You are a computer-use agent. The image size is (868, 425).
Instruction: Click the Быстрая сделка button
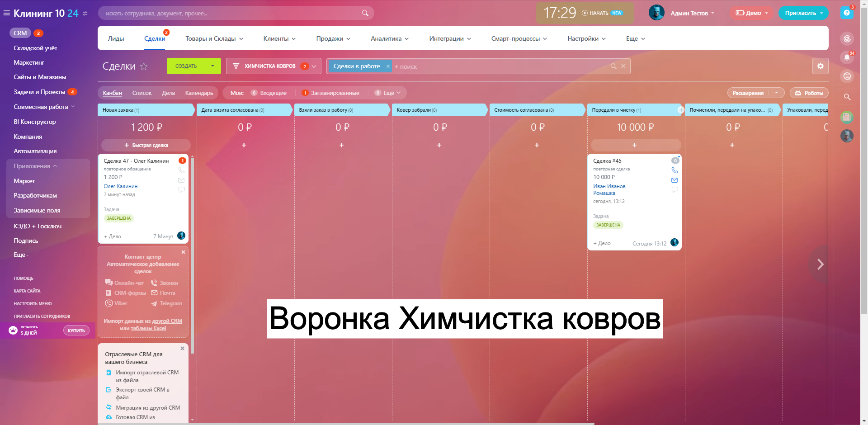pos(146,145)
